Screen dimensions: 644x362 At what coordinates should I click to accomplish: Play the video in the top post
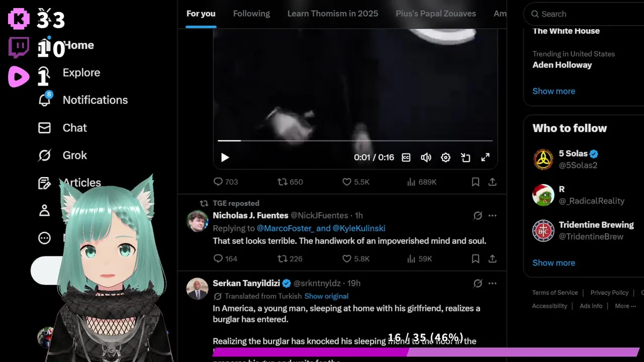click(225, 157)
